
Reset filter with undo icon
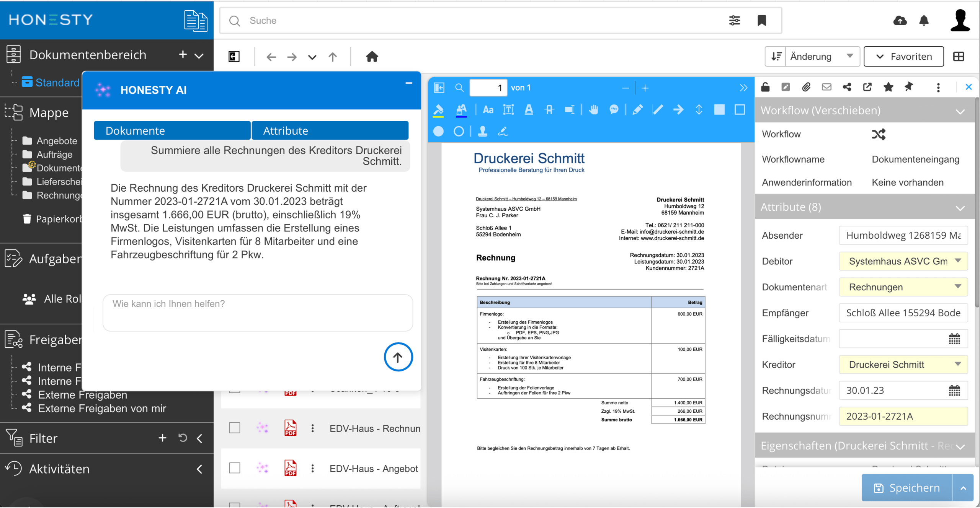(183, 438)
